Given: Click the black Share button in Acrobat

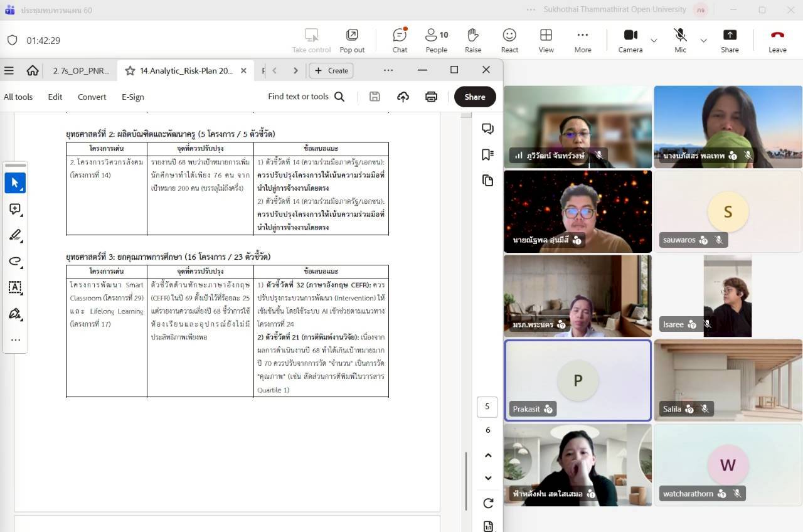Looking at the screenshot, I should [x=474, y=97].
